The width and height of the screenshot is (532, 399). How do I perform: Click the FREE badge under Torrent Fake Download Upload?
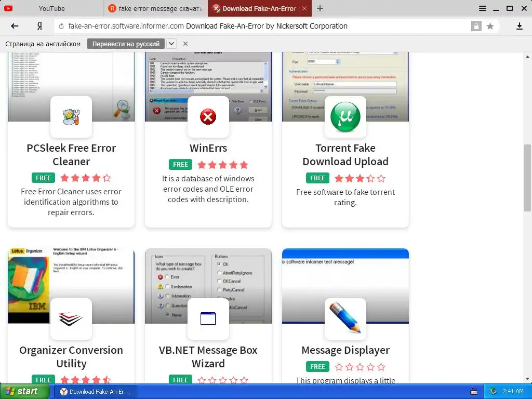[317, 178]
